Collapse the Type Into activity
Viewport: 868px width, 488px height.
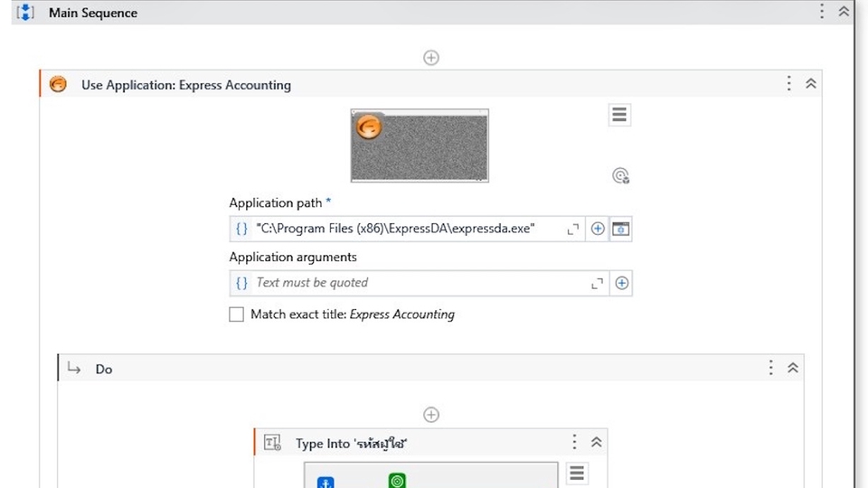click(596, 442)
